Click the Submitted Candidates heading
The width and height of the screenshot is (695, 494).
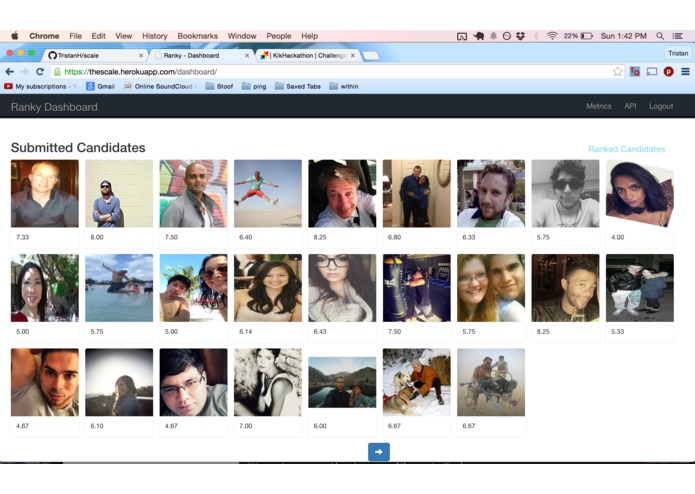[78, 148]
